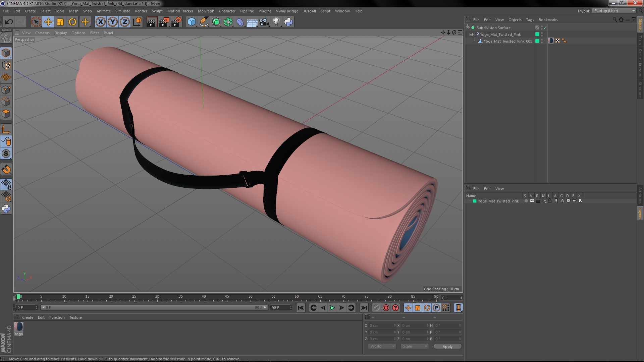Image resolution: width=644 pixels, height=362 pixels.
Task: Open the Cameras viewport menu
Action: click(42, 33)
